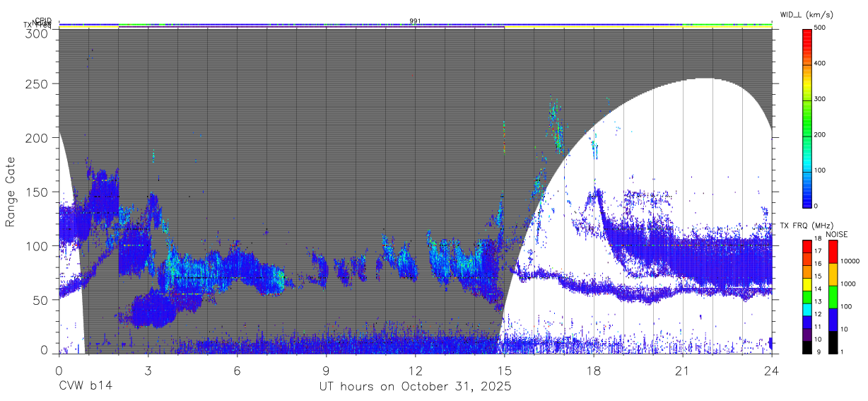Click the 18 label on the TX FRQ legend
The image size is (868, 401).
pos(819,238)
